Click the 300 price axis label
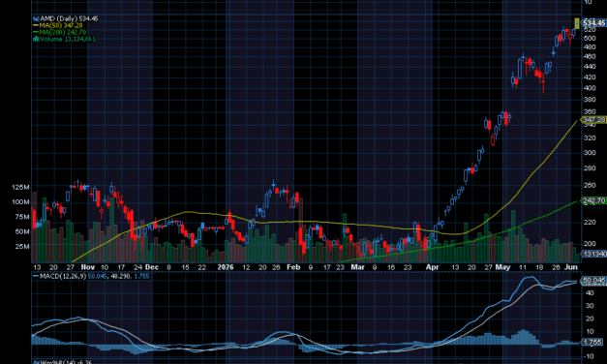 tap(590, 153)
